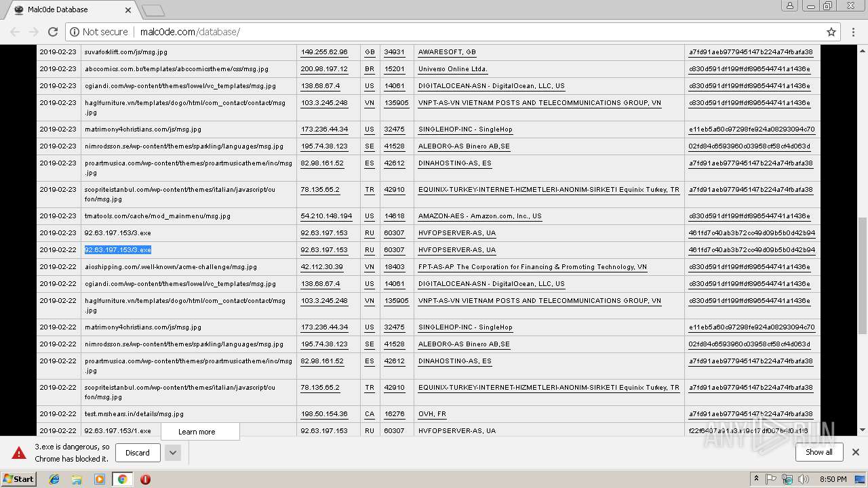
Task: Click 2019-02-23 date of suvaforklift row
Action: pyautogui.click(x=58, y=52)
